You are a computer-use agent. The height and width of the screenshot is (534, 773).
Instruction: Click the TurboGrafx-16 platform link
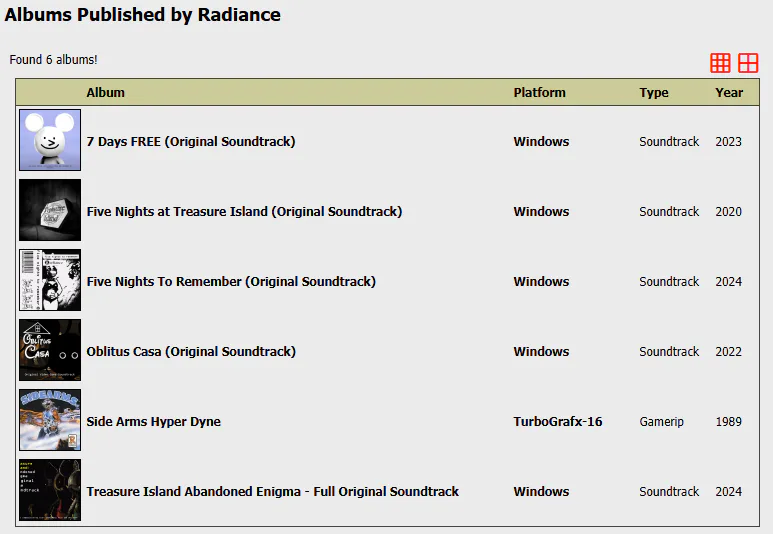pos(558,422)
